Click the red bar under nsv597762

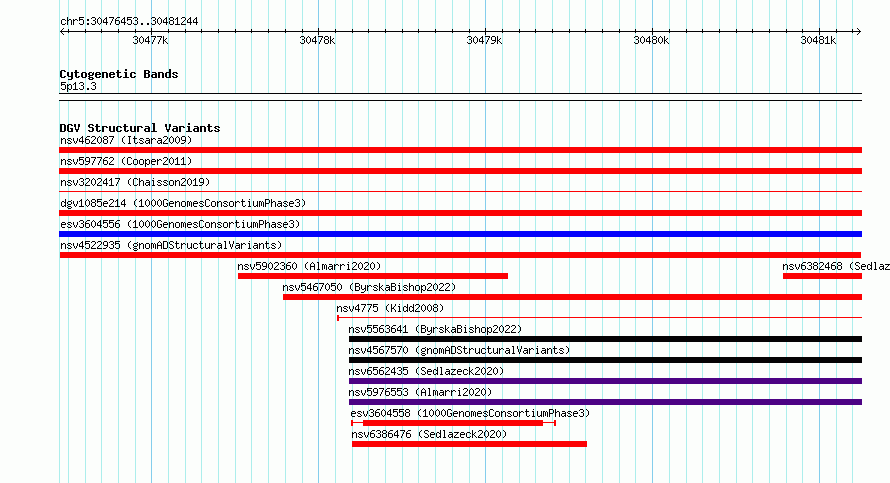click(460, 171)
